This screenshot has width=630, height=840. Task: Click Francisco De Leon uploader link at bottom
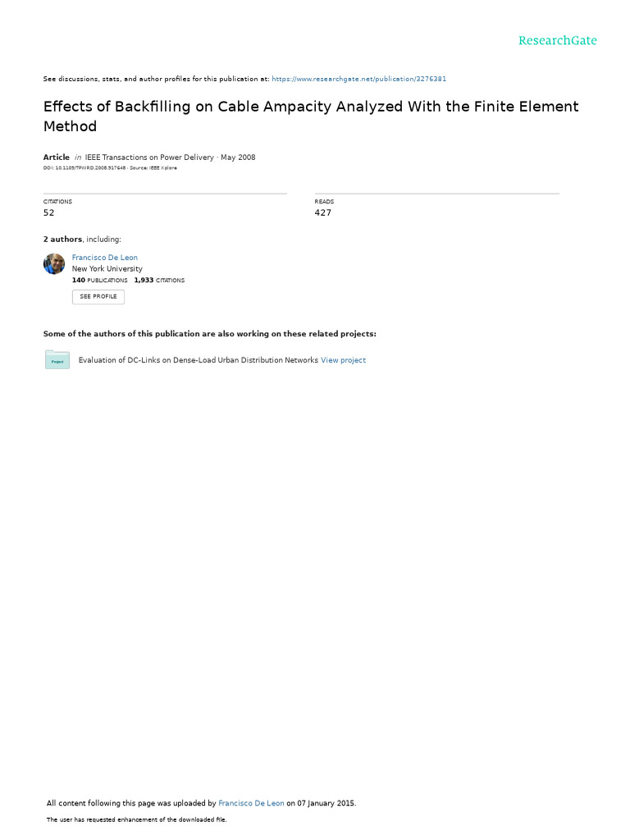tap(251, 803)
